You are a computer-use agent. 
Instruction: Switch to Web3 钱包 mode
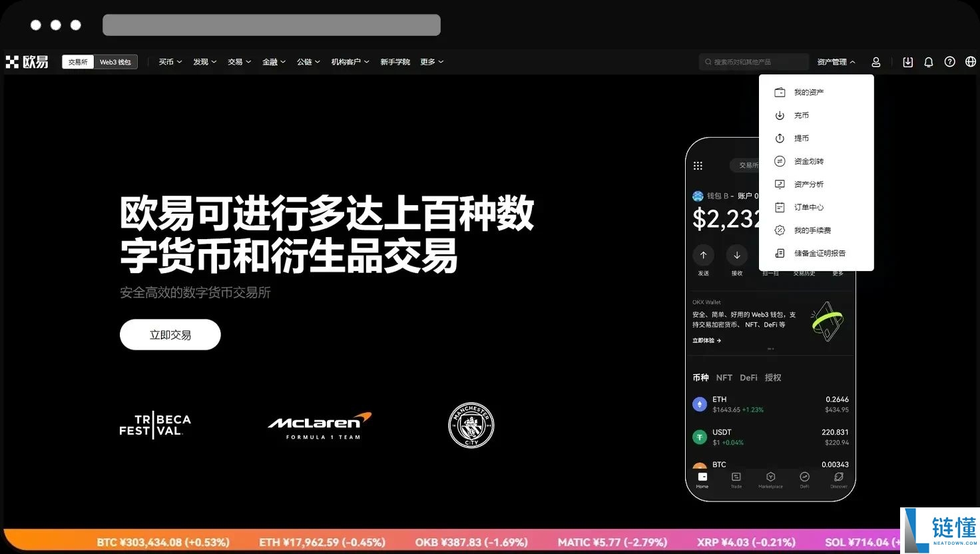[x=115, y=61]
